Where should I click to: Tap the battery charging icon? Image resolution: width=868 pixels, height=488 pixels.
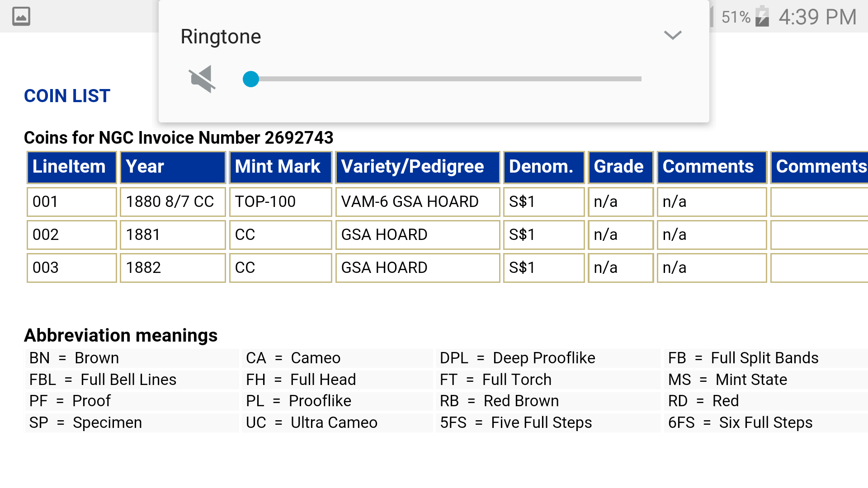coord(762,16)
